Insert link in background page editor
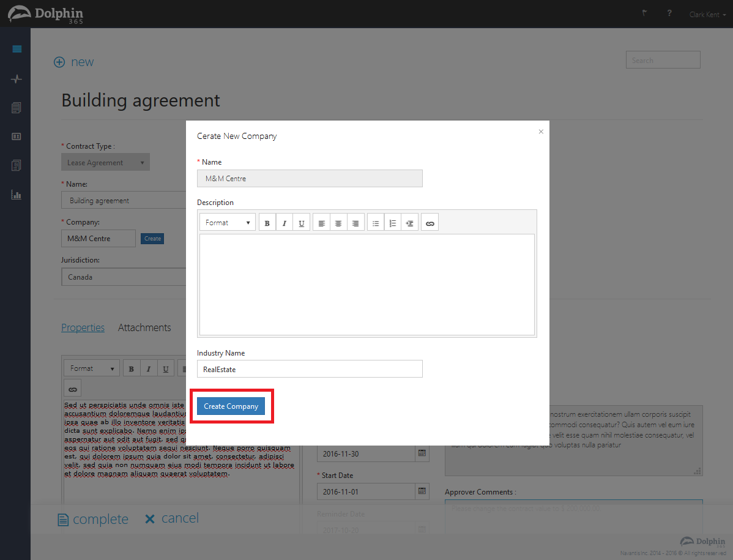This screenshot has width=733, height=560. click(x=72, y=389)
